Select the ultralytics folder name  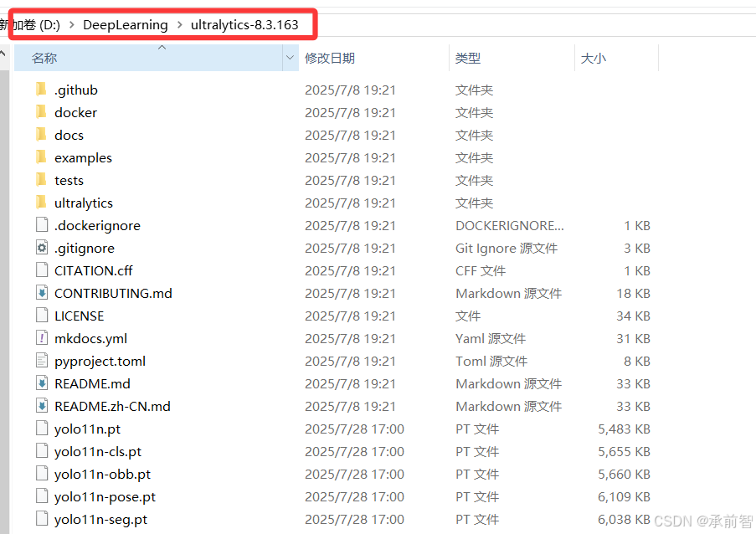pos(84,203)
